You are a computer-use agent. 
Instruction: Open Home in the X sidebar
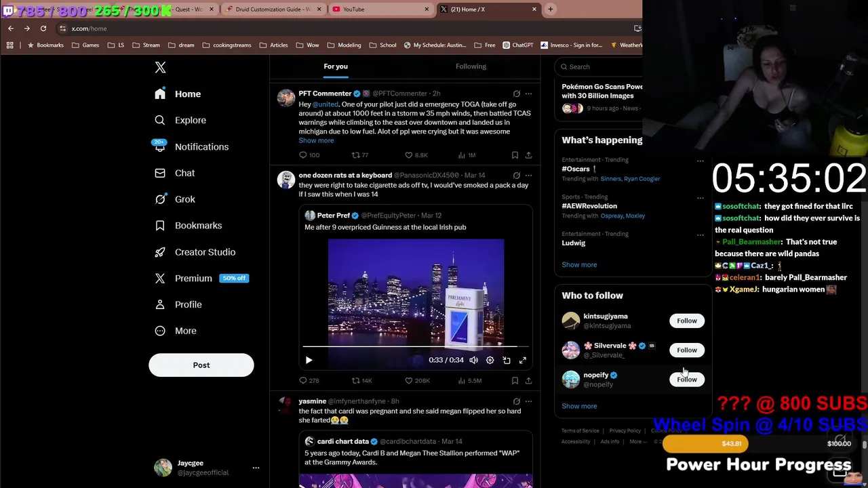178,94
